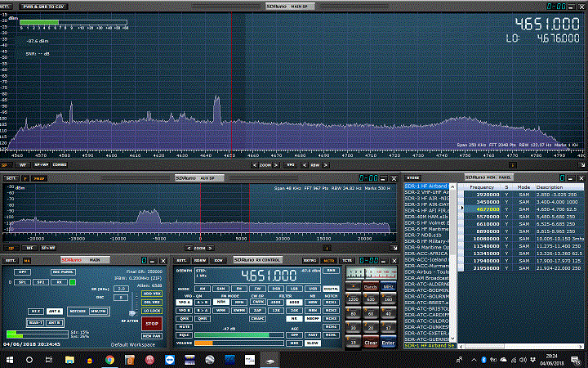Screen dimensions: 588x368
Task: Switch Aux SP to WF view
Action: click(29, 248)
